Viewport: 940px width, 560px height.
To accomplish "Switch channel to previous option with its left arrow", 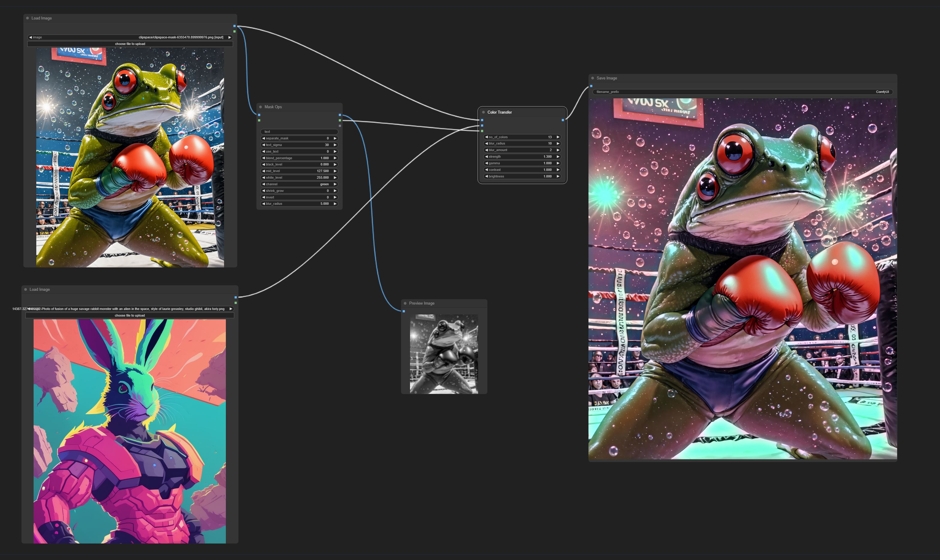I will click(x=264, y=184).
